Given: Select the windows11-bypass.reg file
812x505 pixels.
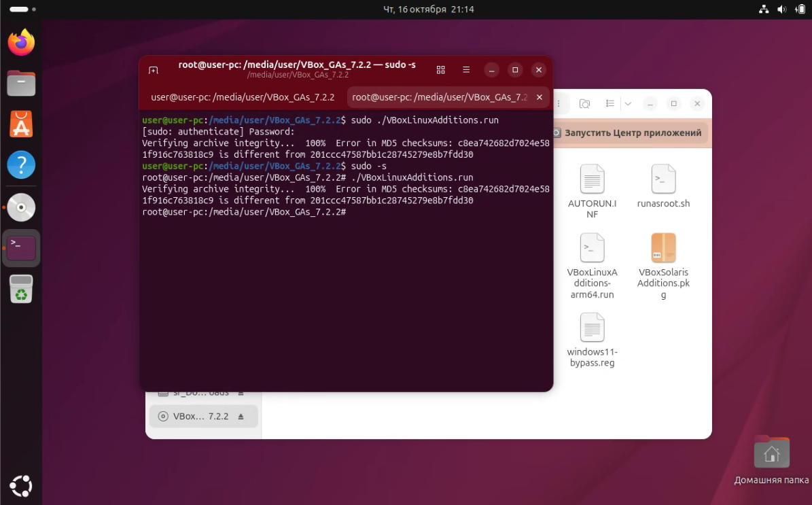Looking at the screenshot, I should point(592,339).
